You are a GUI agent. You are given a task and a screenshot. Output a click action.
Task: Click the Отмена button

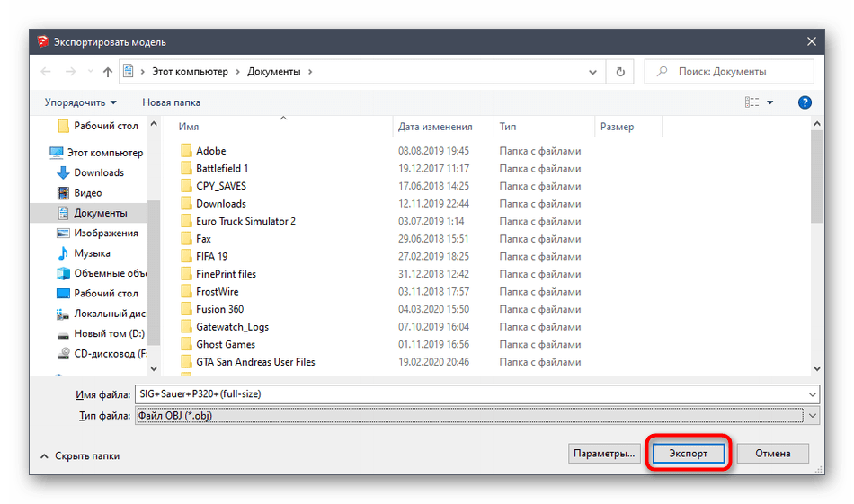(771, 454)
